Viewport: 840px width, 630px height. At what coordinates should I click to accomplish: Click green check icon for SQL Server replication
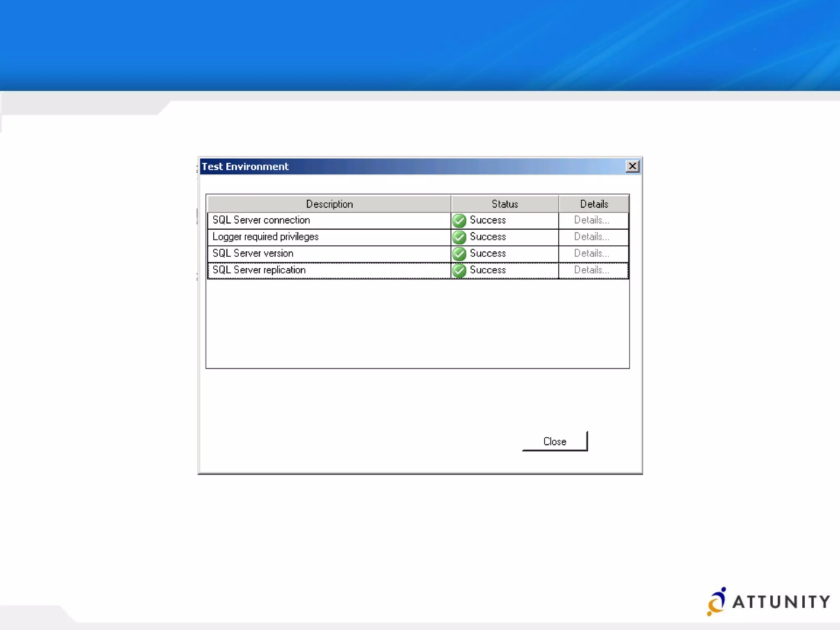point(459,270)
